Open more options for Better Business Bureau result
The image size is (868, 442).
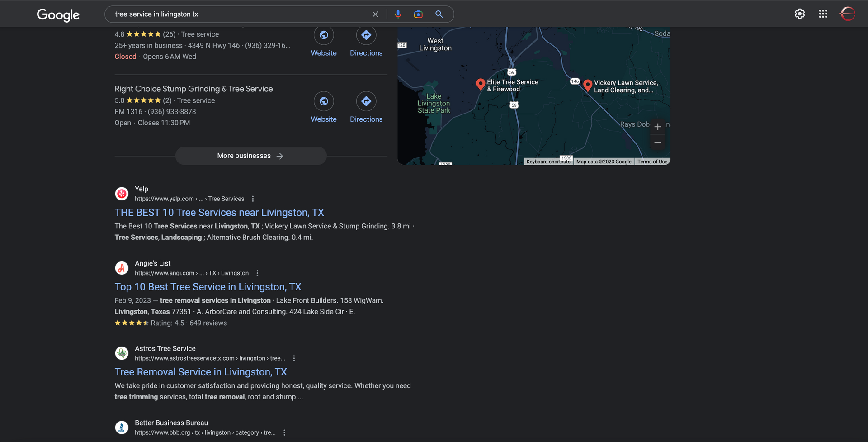point(284,432)
